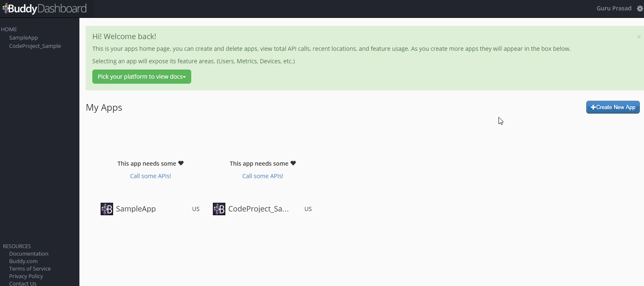The width and height of the screenshot is (644, 286).
Task: Open the Terms of Service link
Action: [30, 269]
